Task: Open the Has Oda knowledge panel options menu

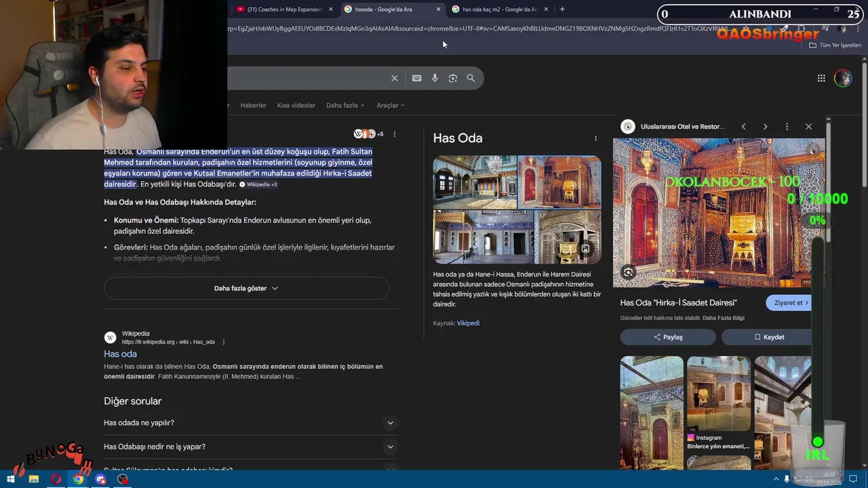Action: coord(595,138)
